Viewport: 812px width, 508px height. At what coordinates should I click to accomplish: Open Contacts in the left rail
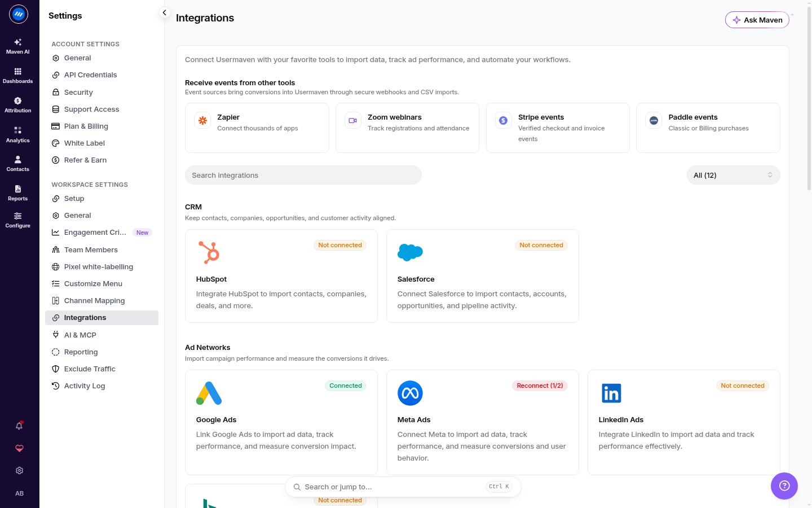tap(18, 164)
